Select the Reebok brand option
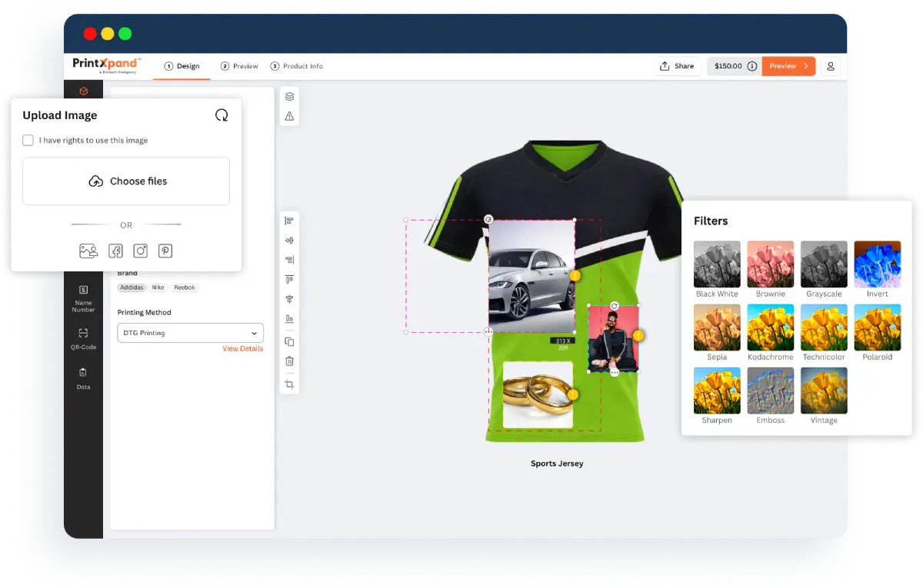The image size is (923, 588). tap(185, 287)
